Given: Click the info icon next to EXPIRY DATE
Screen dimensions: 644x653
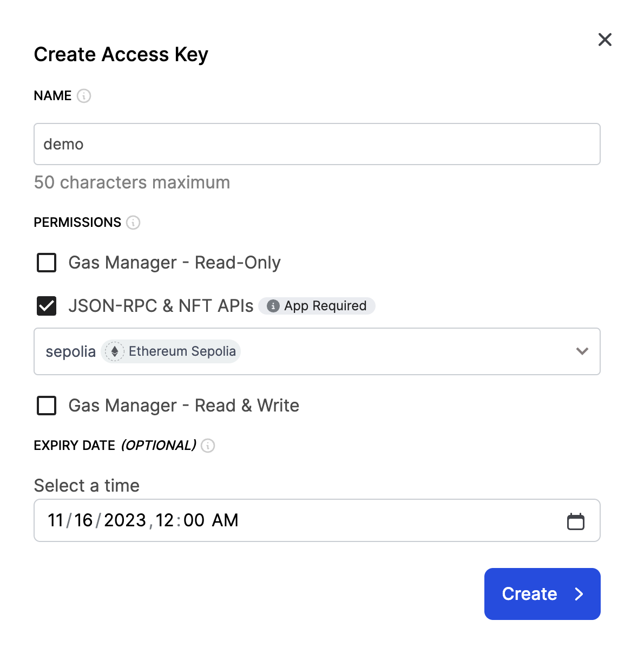Looking at the screenshot, I should (x=208, y=446).
